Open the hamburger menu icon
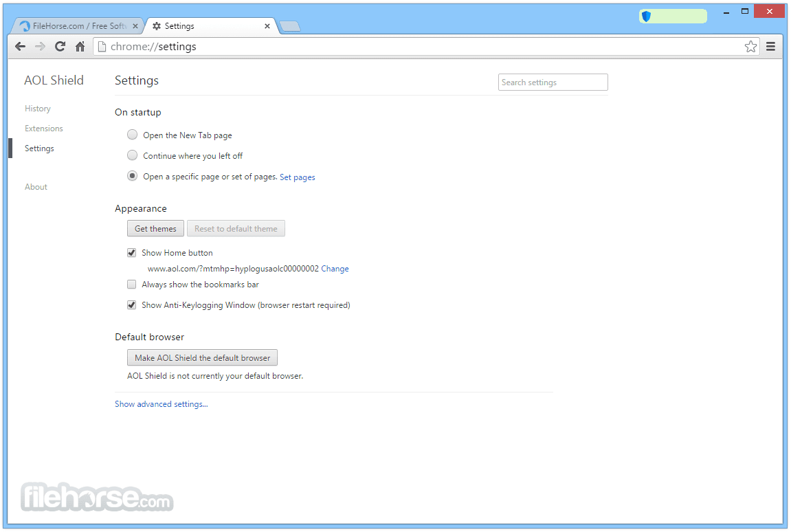 click(770, 47)
